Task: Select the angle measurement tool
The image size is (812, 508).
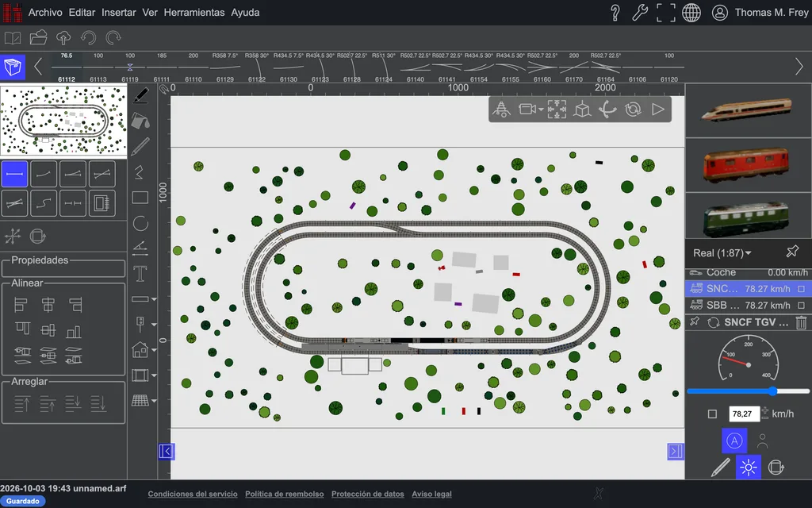Action: 140,248
